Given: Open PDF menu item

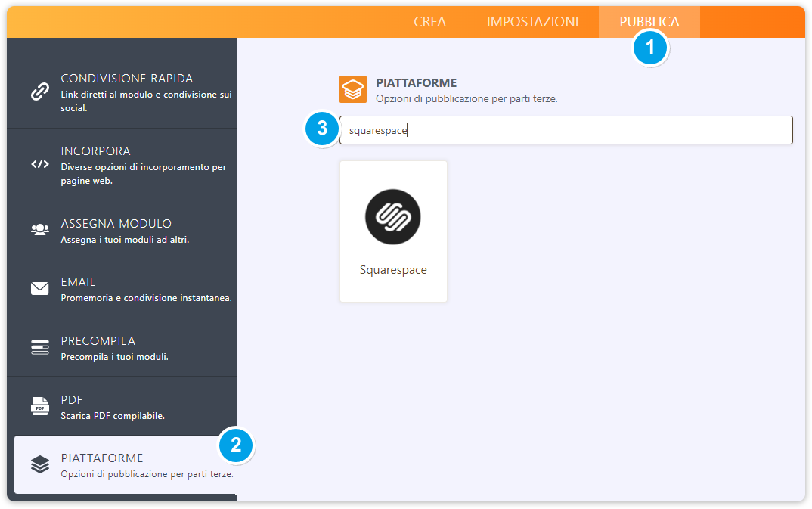Looking at the screenshot, I should click(x=122, y=406).
